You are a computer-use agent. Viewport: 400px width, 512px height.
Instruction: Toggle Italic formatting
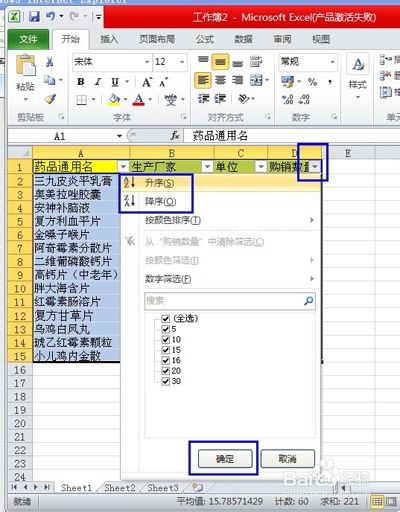(98, 82)
